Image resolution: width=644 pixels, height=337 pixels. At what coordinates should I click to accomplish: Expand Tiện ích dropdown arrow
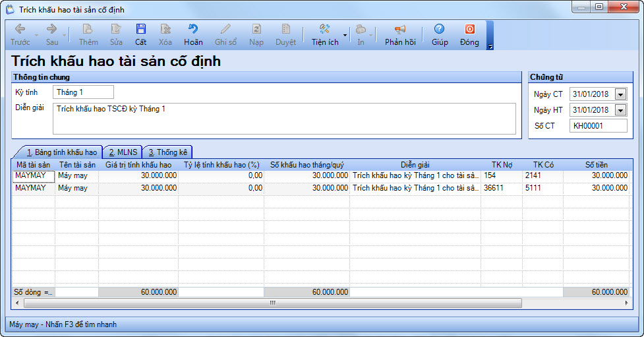(345, 36)
